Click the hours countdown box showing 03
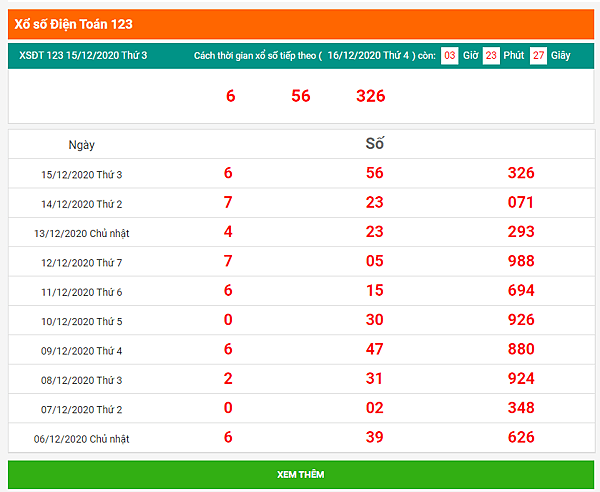 449,56
